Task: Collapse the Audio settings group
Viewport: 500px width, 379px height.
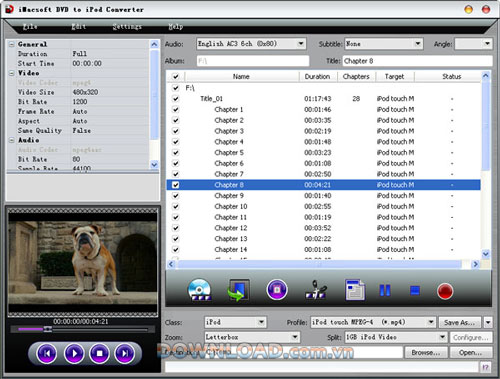Action: [12, 140]
